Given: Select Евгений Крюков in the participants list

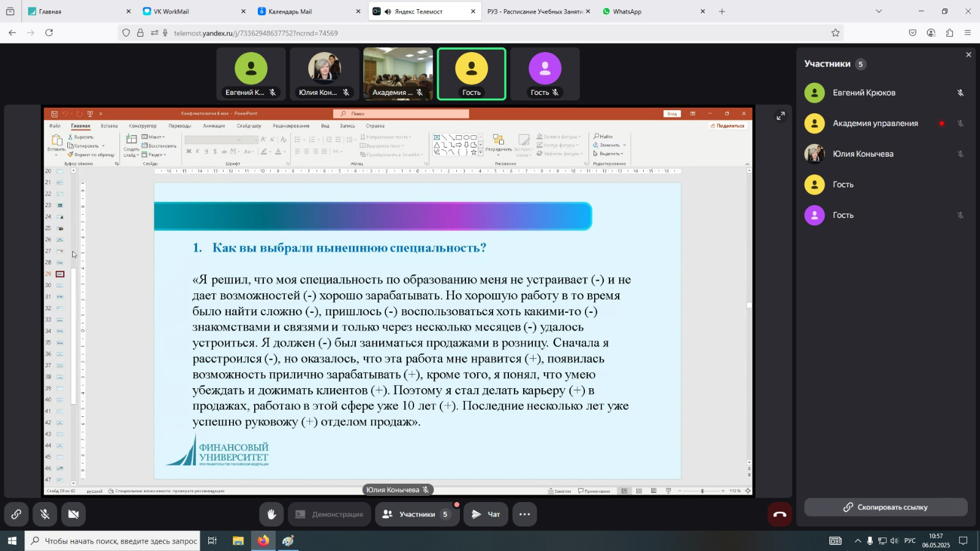Looking at the screenshot, I should [886, 93].
